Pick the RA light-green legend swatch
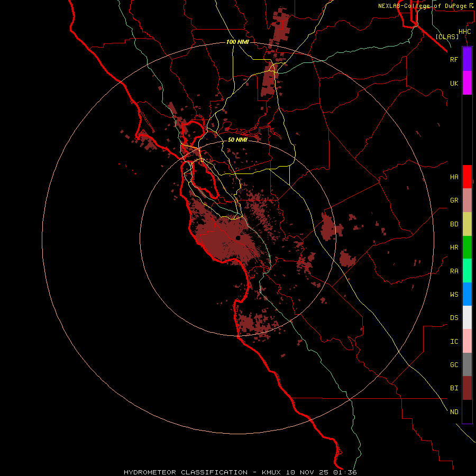 [467, 271]
